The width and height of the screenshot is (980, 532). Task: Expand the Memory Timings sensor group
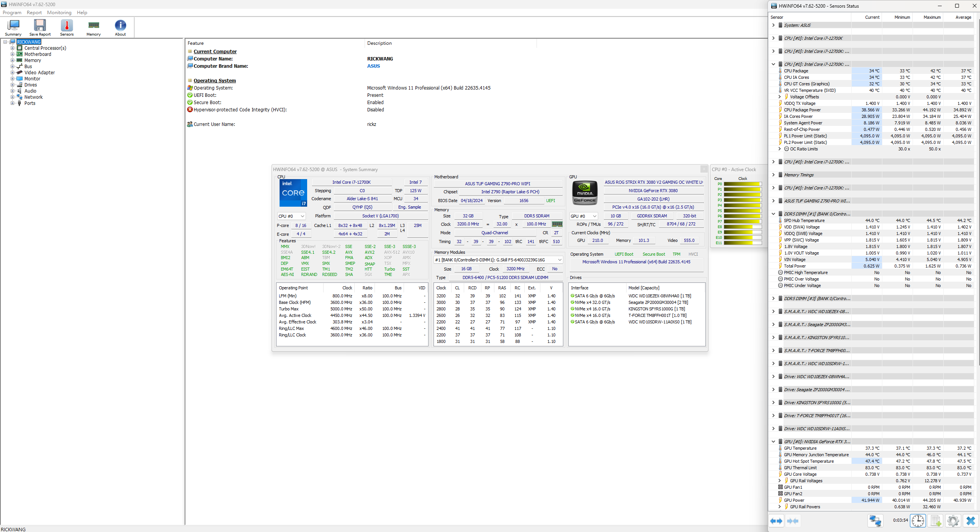pyautogui.click(x=773, y=175)
